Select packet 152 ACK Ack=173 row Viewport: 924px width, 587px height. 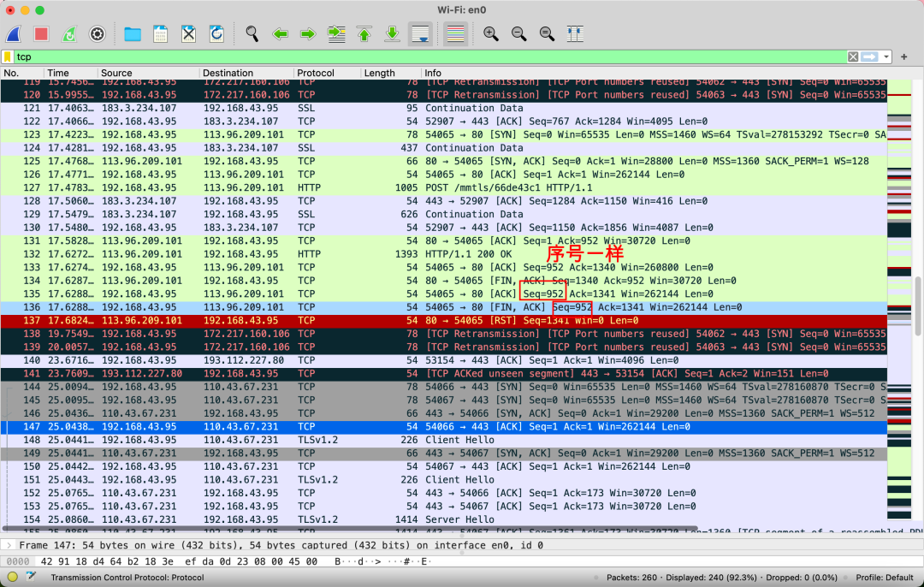tap(444, 493)
